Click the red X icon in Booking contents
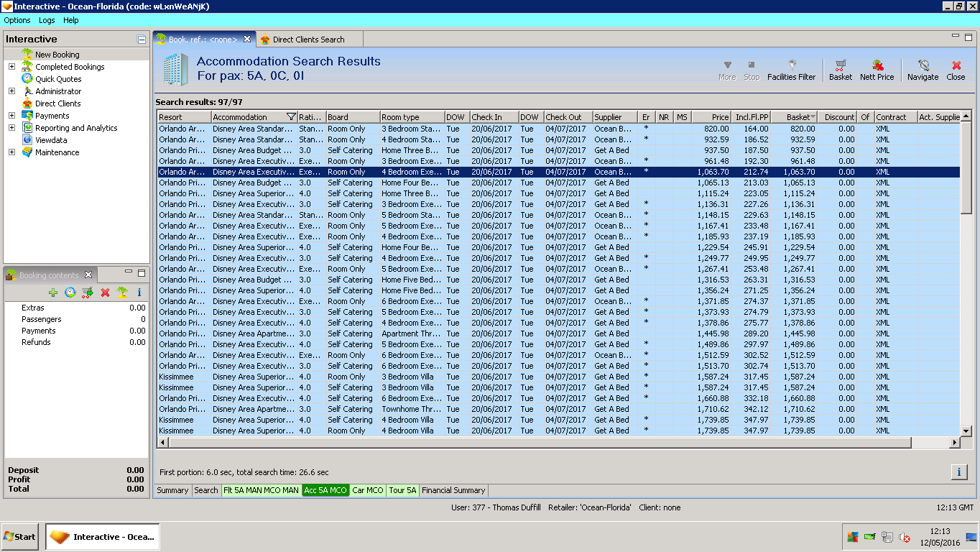 (105, 293)
